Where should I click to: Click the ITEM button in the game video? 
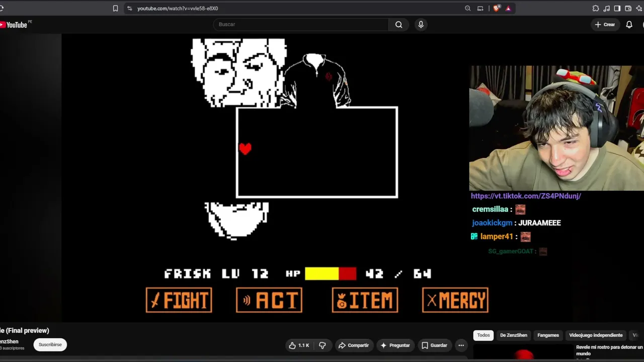(x=365, y=300)
